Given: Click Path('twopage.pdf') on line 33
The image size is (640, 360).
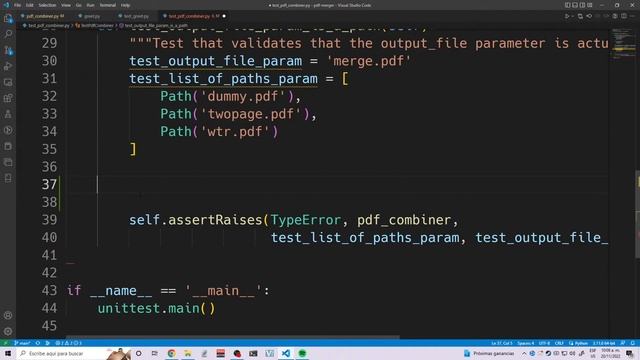Looking at the screenshot, I should [235, 113].
